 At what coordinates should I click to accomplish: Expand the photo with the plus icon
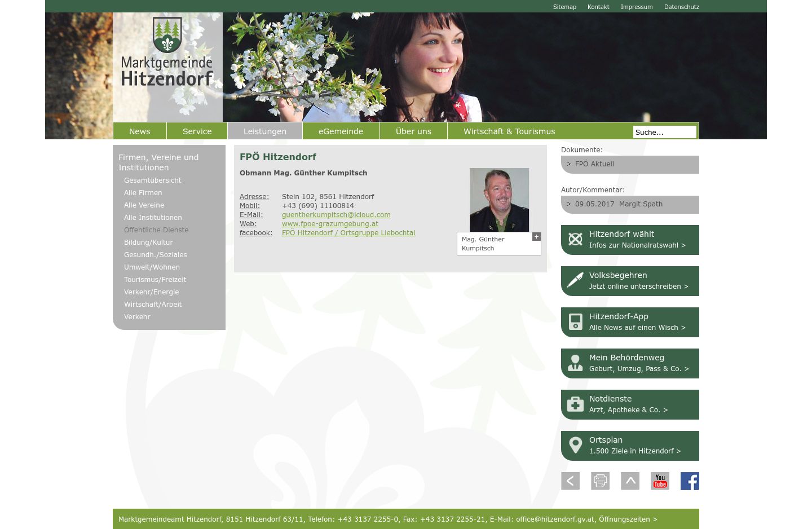click(536, 237)
